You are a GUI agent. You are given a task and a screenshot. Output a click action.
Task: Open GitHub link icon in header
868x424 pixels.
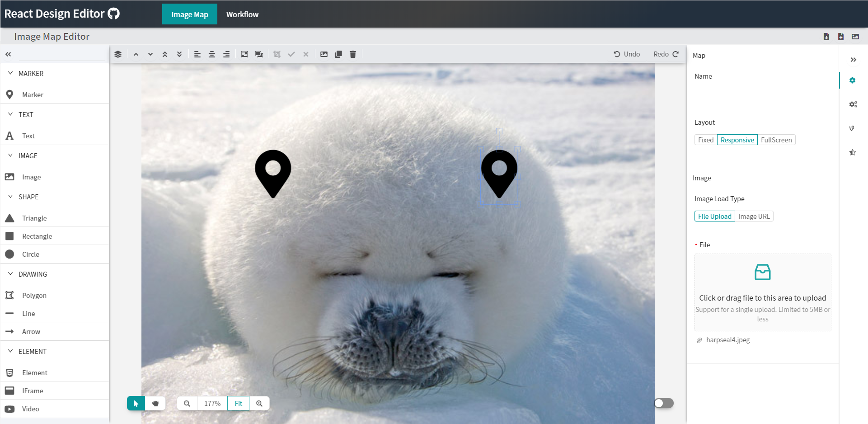coord(114,14)
